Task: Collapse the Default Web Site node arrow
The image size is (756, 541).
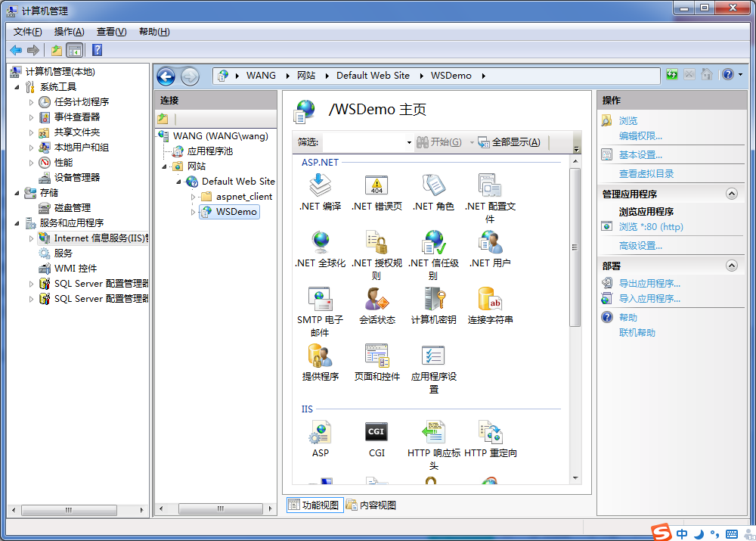Action: (179, 182)
